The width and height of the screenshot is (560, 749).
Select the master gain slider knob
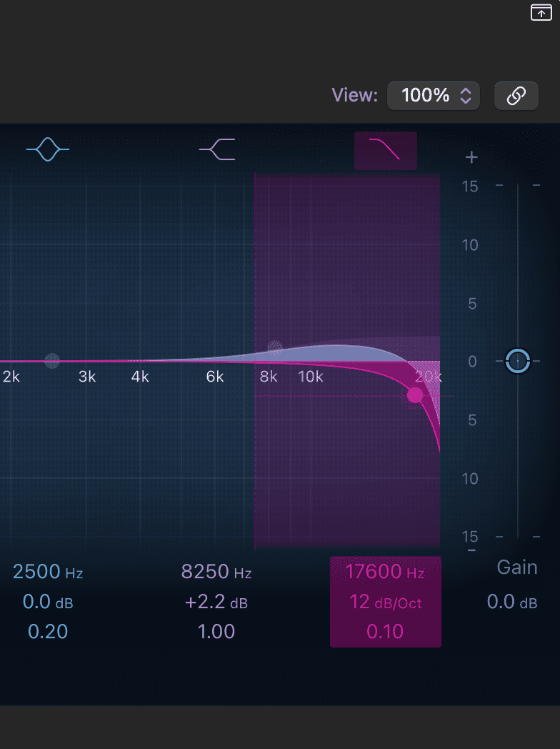tap(518, 361)
